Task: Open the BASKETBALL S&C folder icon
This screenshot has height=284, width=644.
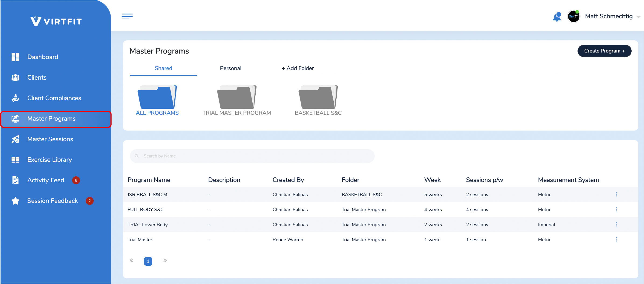Action: [318, 97]
